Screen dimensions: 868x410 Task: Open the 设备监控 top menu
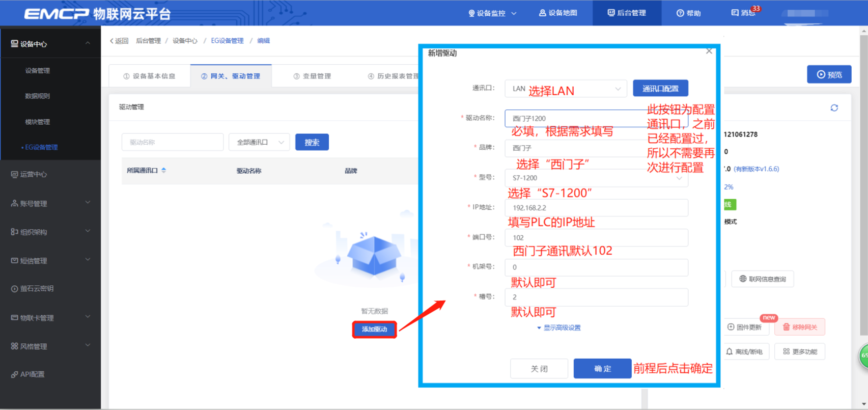click(492, 13)
